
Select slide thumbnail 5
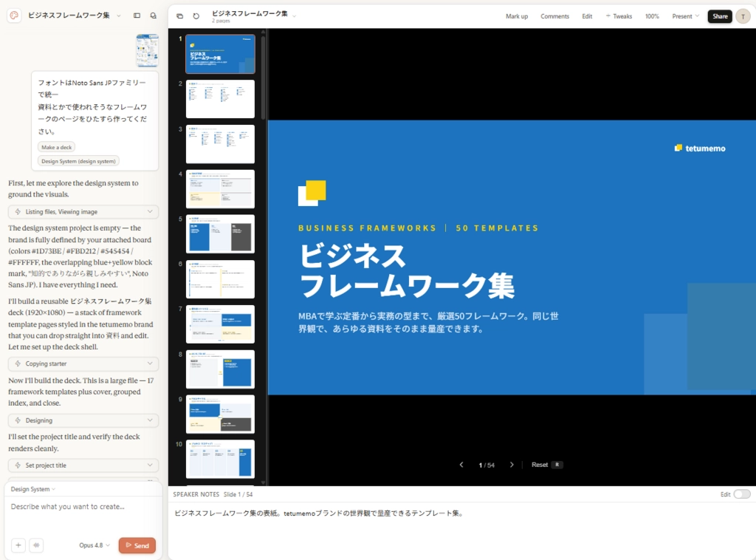tap(220, 234)
